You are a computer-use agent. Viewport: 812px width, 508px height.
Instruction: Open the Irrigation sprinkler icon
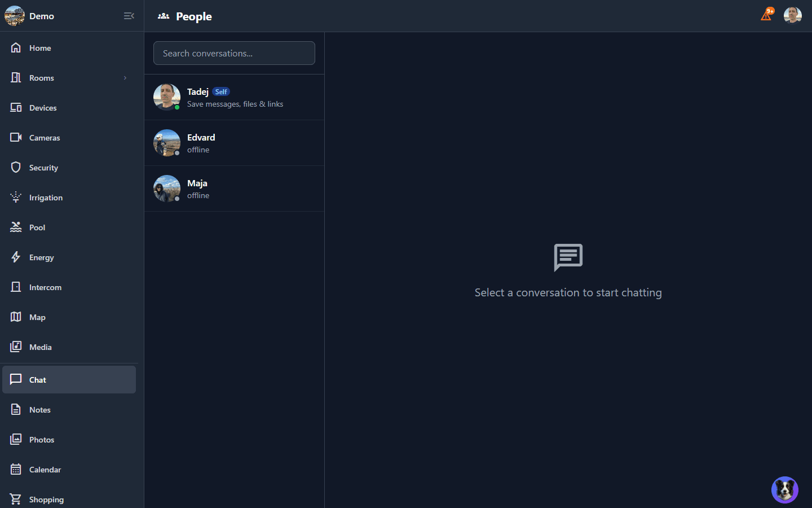[16, 198]
